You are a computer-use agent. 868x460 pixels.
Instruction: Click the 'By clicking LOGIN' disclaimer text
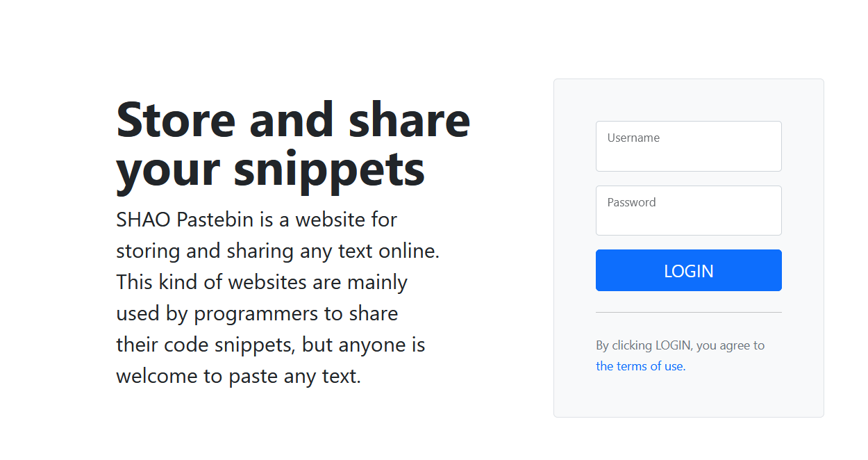679,345
